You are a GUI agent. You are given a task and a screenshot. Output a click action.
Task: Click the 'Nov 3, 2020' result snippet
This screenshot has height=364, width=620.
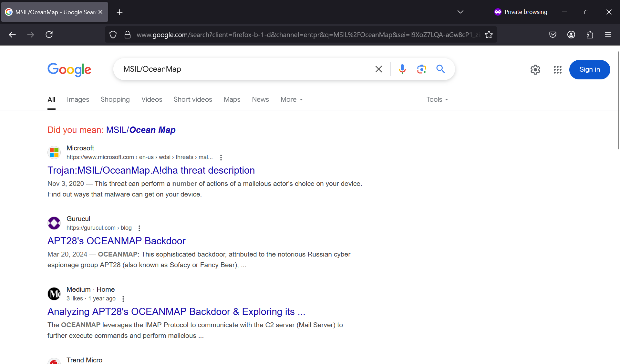point(205,189)
